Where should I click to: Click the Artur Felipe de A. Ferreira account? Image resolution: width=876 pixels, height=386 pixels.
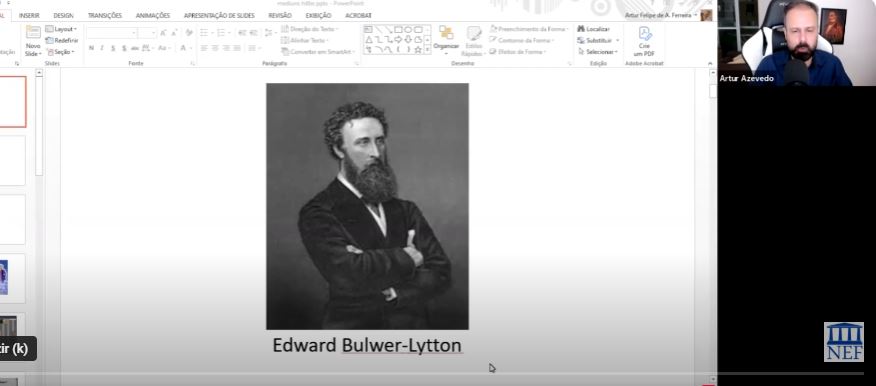point(660,15)
